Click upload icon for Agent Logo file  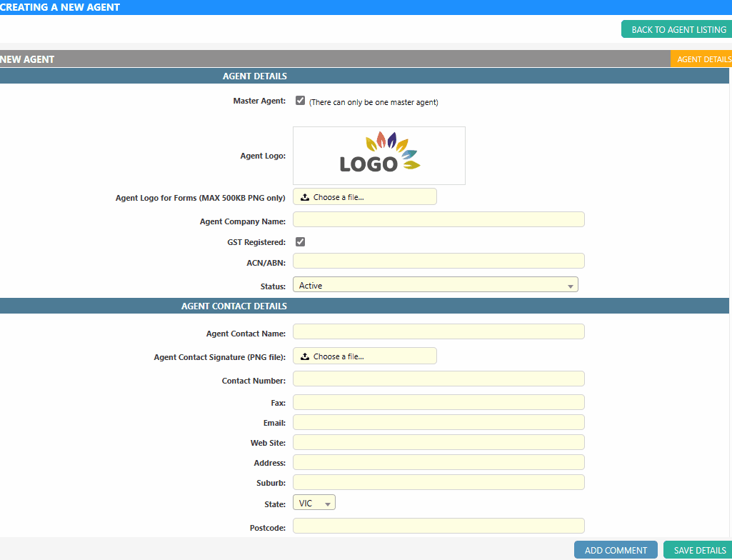click(x=305, y=197)
